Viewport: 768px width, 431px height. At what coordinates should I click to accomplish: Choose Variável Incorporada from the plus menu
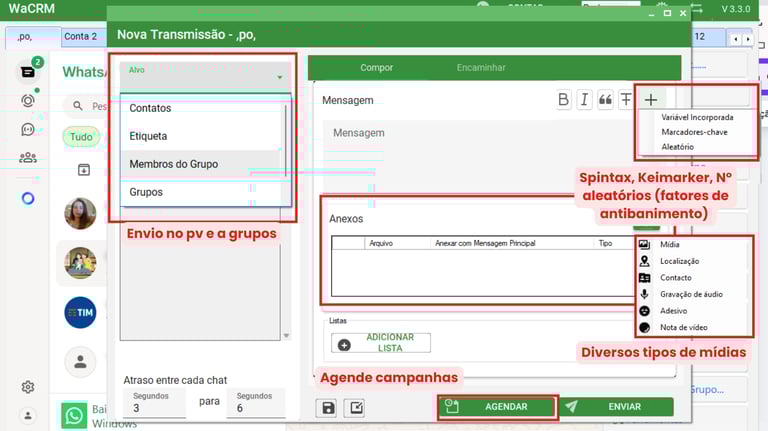click(x=697, y=118)
